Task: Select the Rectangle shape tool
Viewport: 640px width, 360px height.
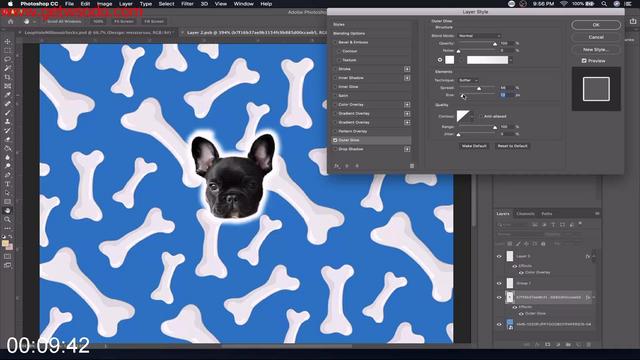Action: point(7,202)
